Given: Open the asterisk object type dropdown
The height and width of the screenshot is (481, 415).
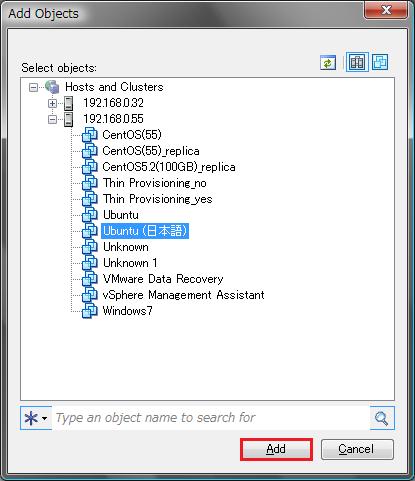Looking at the screenshot, I should click(x=36, y=418).
